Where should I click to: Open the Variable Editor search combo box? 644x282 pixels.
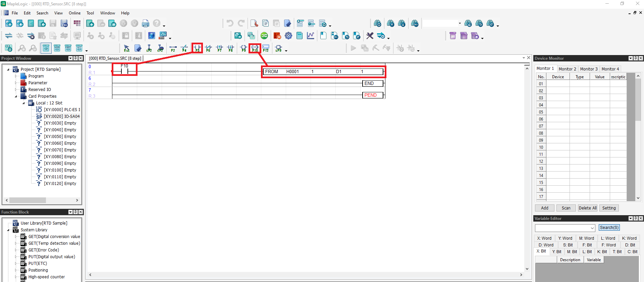565,228
